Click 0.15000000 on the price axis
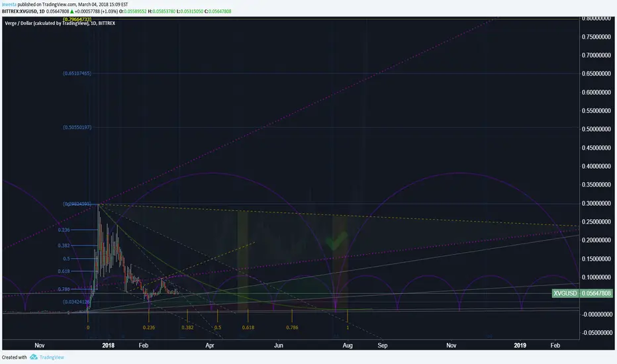 (596, 259)
